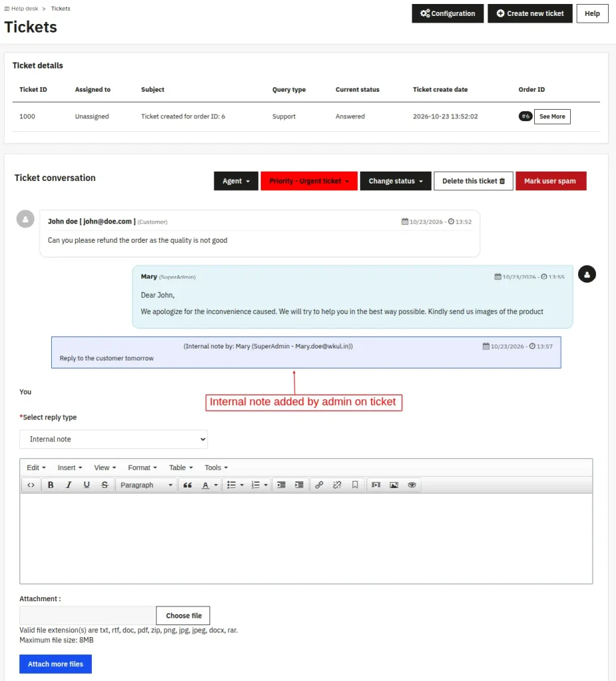This screenshot has width=616, height=681.
Task: Insert a bookmark anchor
Action: tap(355, 485)
